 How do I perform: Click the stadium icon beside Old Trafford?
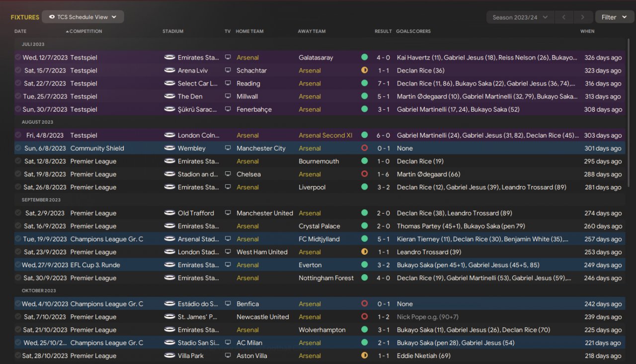pos(169,213)
